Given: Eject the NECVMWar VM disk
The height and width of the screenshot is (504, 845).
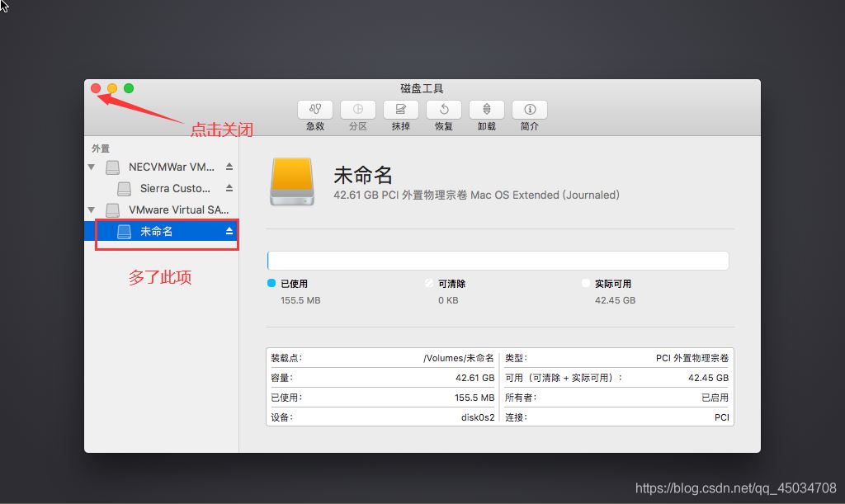Looking at the screenshot, I should [x=229, y=167].
